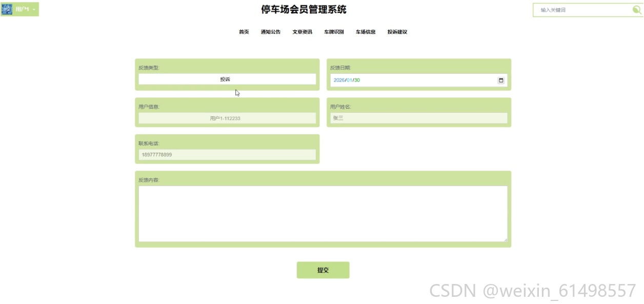Image resolution: width=644 pixels, height=304 pixels.
Task: Focus the 输入关键词 search box
Action: coord(585,10)
